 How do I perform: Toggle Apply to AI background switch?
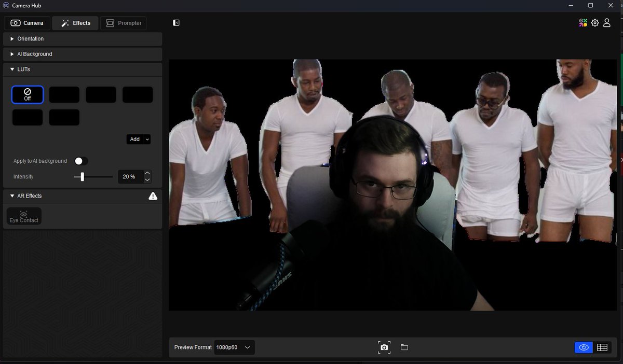tap(81, 161)
